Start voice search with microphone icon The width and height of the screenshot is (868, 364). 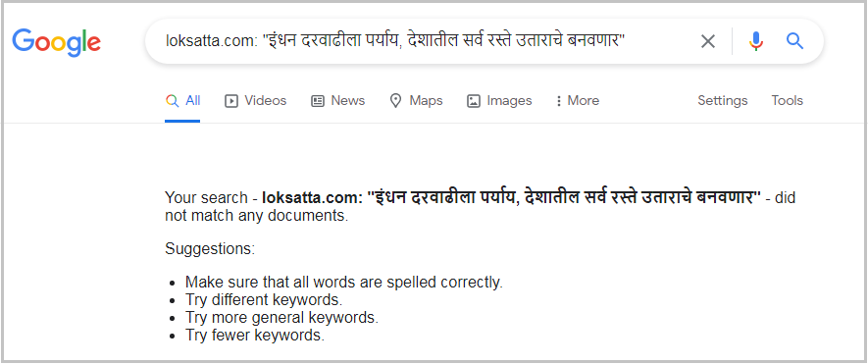pyautogui.click(x=756, y=41)
